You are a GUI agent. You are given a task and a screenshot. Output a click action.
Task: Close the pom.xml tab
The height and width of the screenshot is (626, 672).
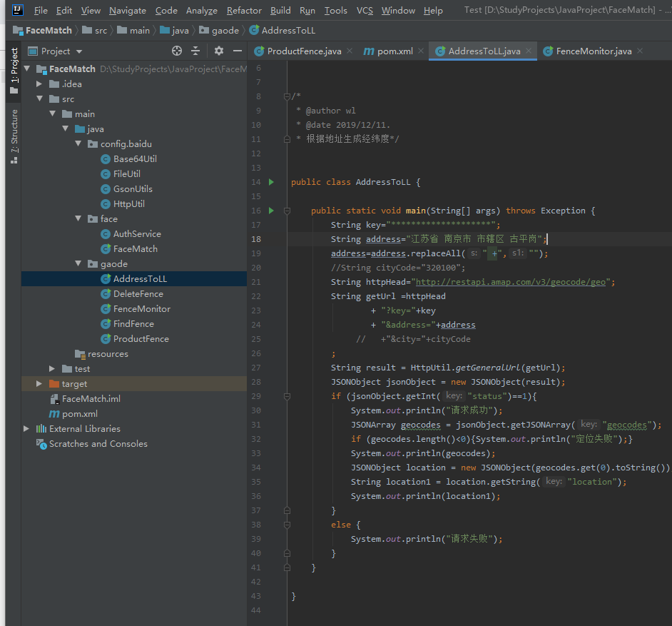[421, 51]
